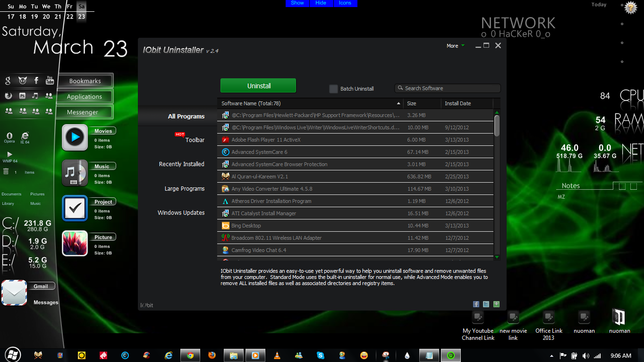This screenshot has height=362, width=644.
Task: Toggle the first Notes widget box
Action: tap(622, 186)
